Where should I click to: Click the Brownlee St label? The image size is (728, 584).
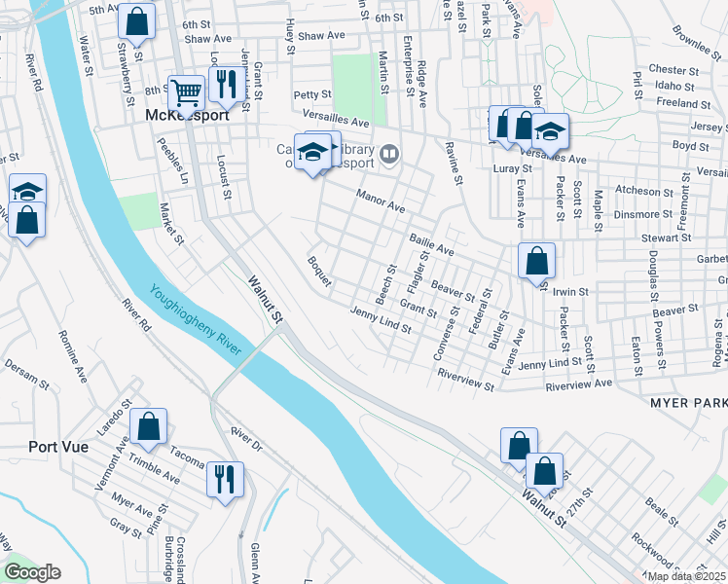[697, 43]
